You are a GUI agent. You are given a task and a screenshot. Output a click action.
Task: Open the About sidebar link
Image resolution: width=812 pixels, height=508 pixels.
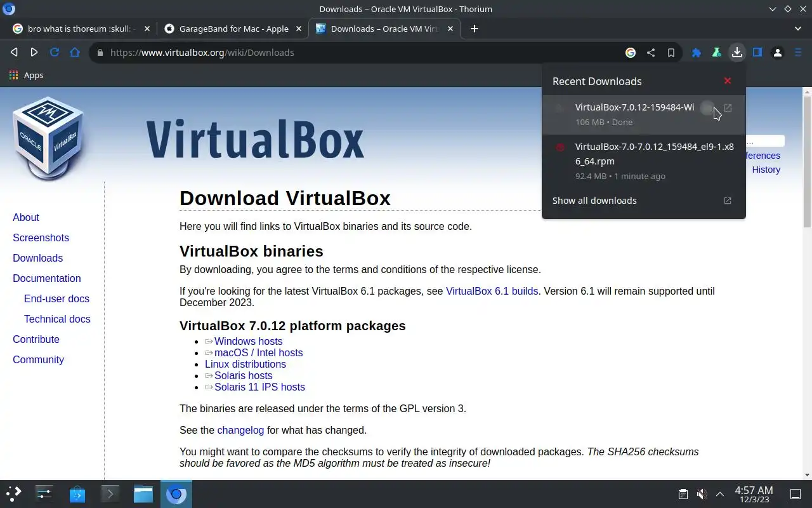(26, 217)
